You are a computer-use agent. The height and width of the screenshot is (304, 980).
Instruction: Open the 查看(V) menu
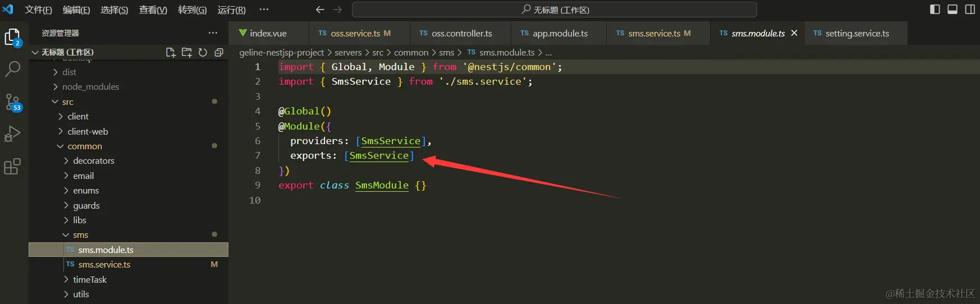[x=153, y=10]
